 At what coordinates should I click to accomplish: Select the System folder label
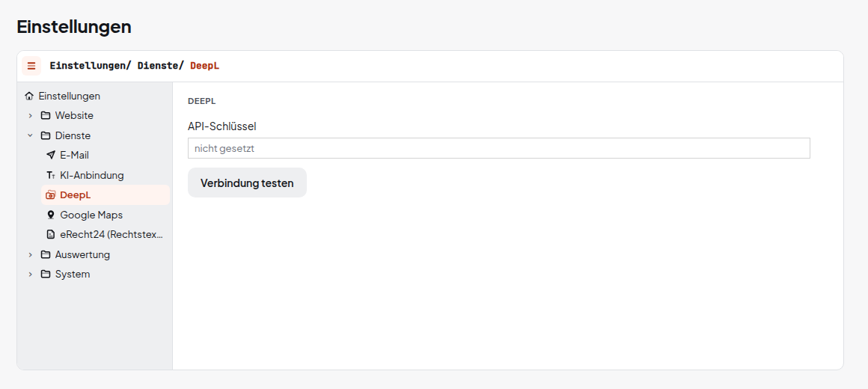pos(73,275)
